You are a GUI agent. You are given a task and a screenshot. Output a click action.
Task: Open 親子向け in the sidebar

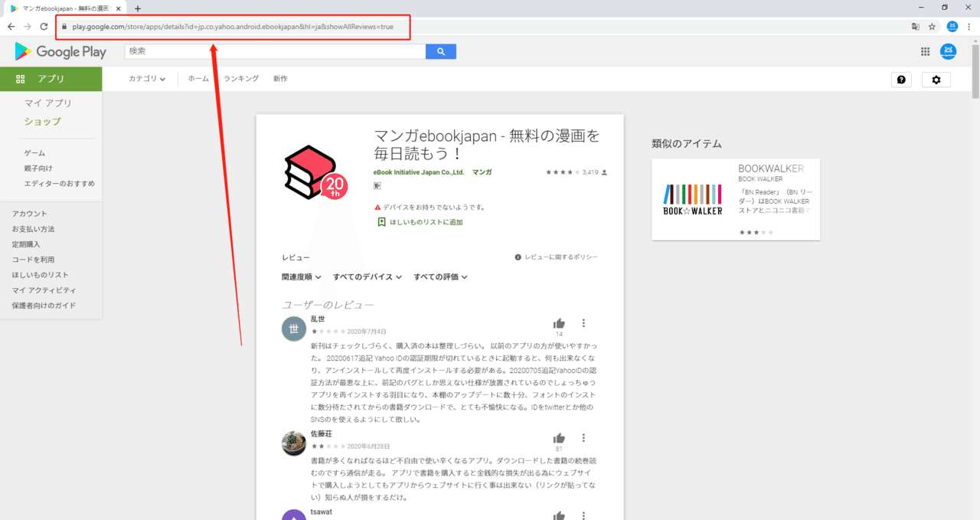pyautogui.click(x=38, y=168)
